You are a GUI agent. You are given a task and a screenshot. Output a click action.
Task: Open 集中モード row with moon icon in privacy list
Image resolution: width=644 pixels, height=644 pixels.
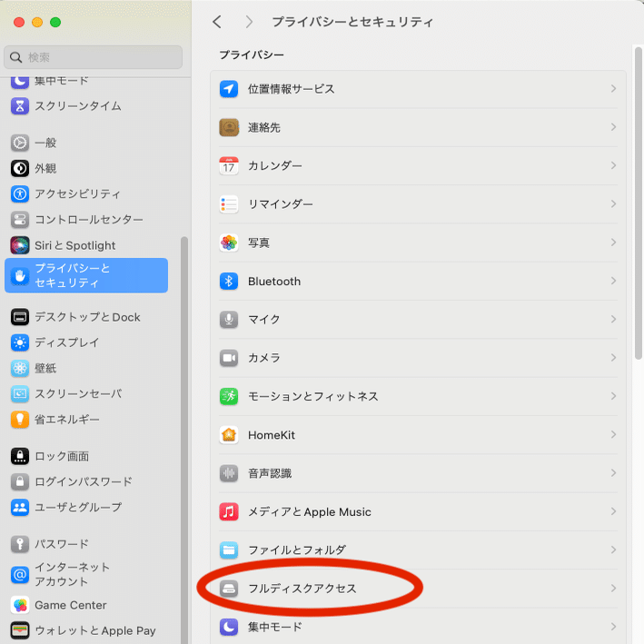(x=419, y=627)
